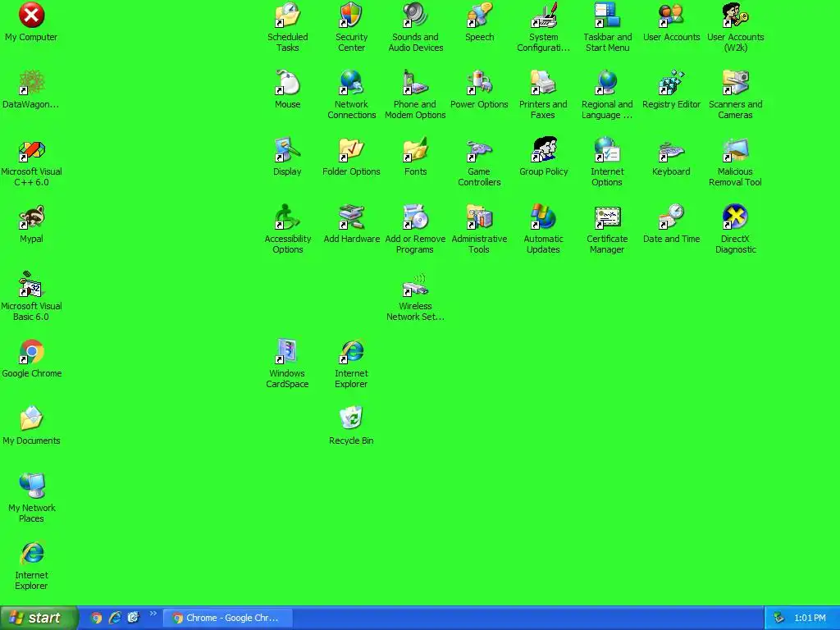Image resolution: width=840 pixels, height=630 pixels.
Task: Select the Windows CardSpace icon
Action: click(287, 352)
